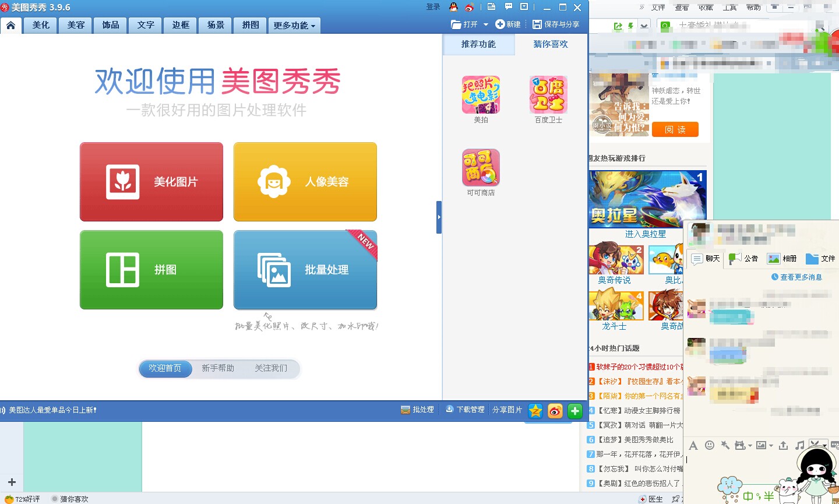Image resolution: width=839 pixels, height=504 pixels.
Task: Open the 可可商店 app icon
Action: [x=481, y=167]
